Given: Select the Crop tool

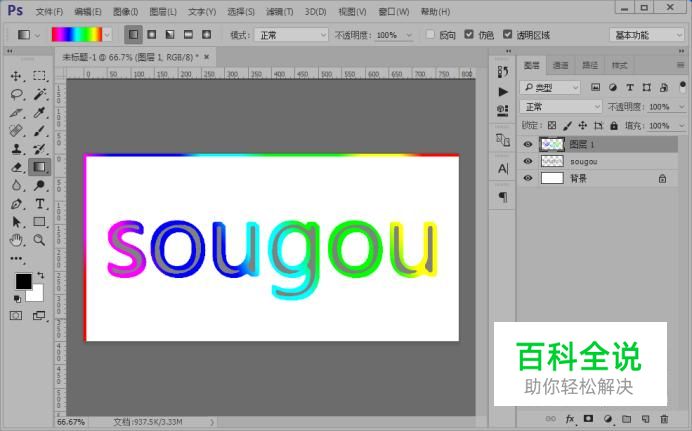Looking at the screenshot, I should pyautogui.click(x=16, y=112).
